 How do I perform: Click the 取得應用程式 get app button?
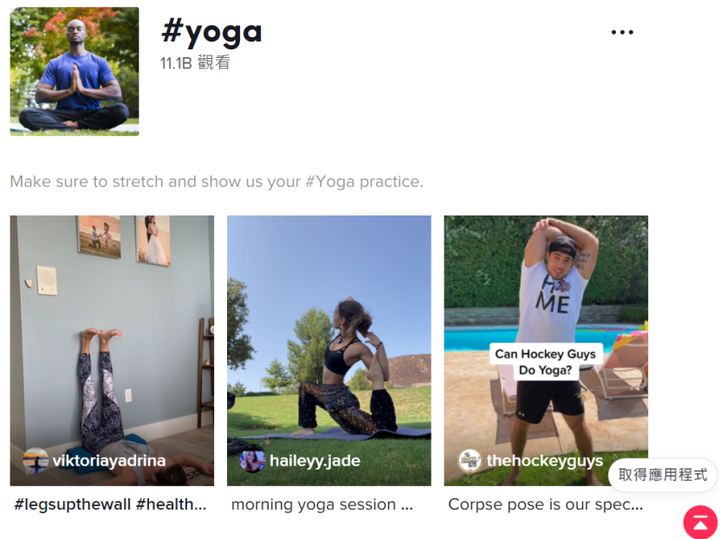pos(663,475)
